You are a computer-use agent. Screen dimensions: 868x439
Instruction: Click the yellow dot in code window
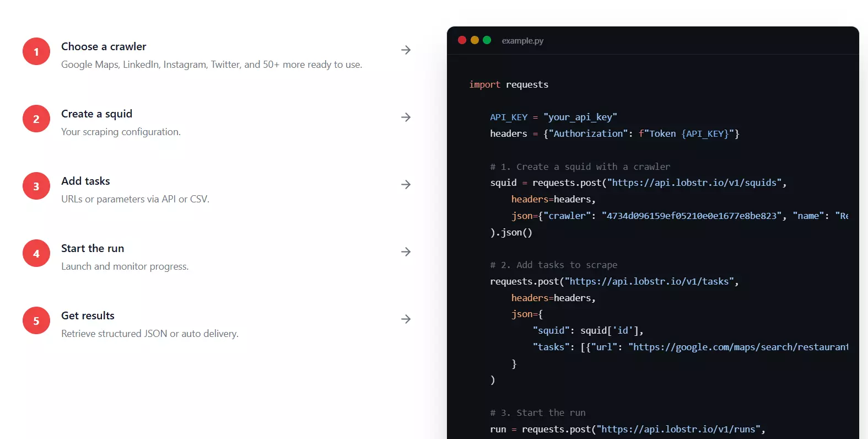pyautogui.click(x=475, y=40)
